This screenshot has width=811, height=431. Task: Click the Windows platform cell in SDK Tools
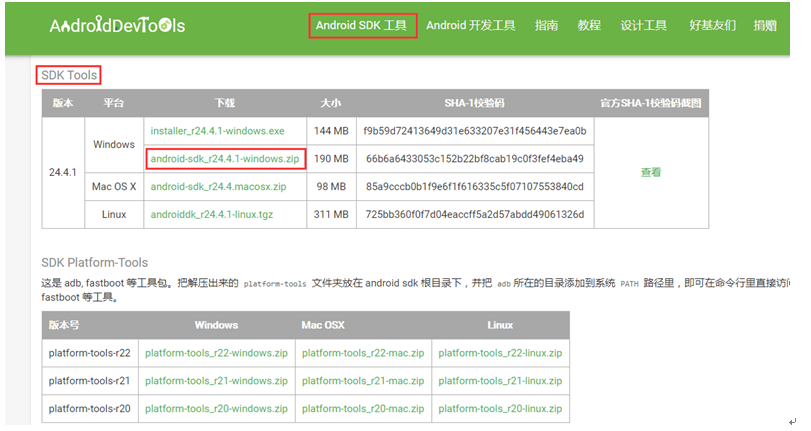coord(114,144)
